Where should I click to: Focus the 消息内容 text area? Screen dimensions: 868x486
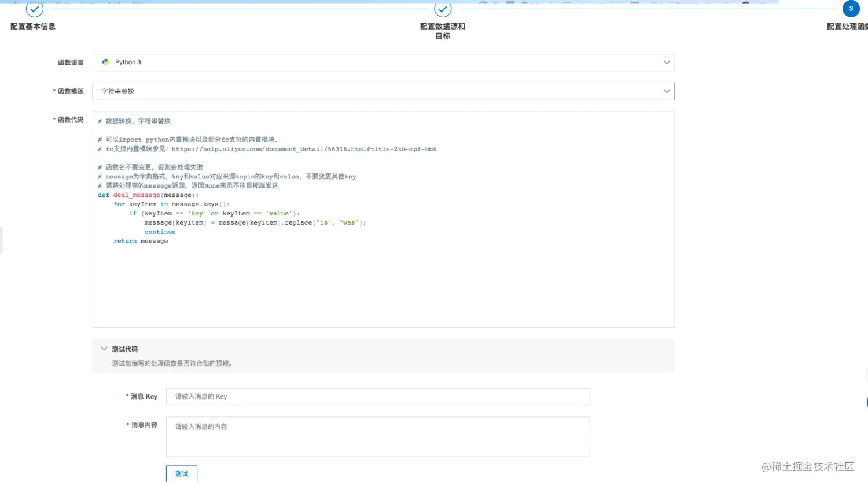(x=378, y=437)
